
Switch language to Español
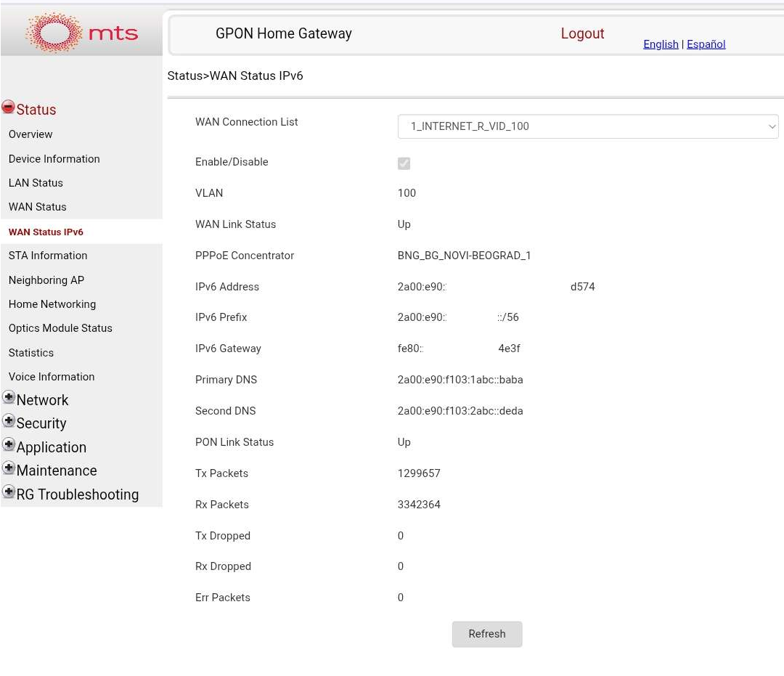tap(706, 44)
